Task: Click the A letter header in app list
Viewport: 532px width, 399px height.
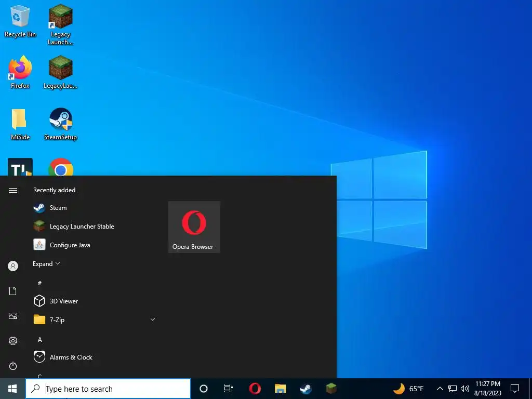Action: (39, 340)
